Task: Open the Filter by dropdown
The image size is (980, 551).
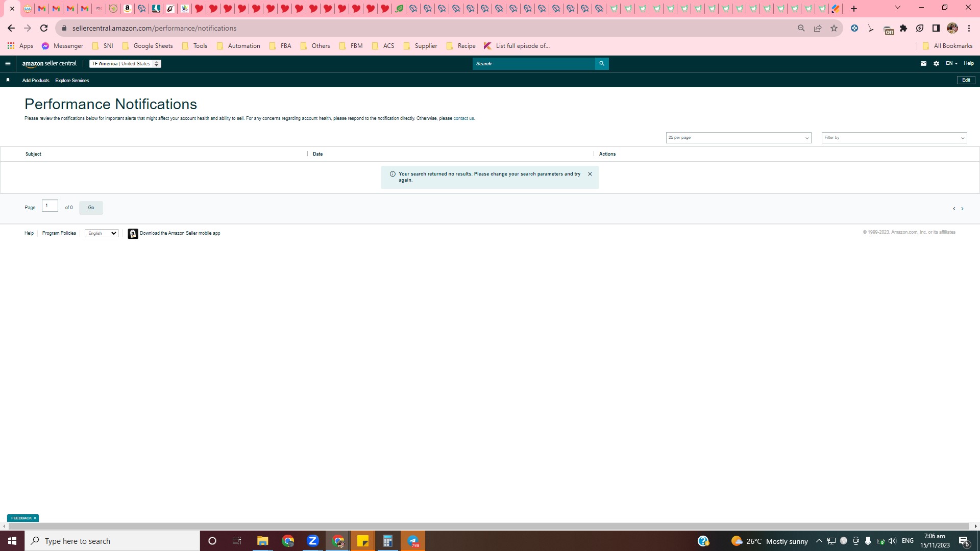Action: pos(894,138)
